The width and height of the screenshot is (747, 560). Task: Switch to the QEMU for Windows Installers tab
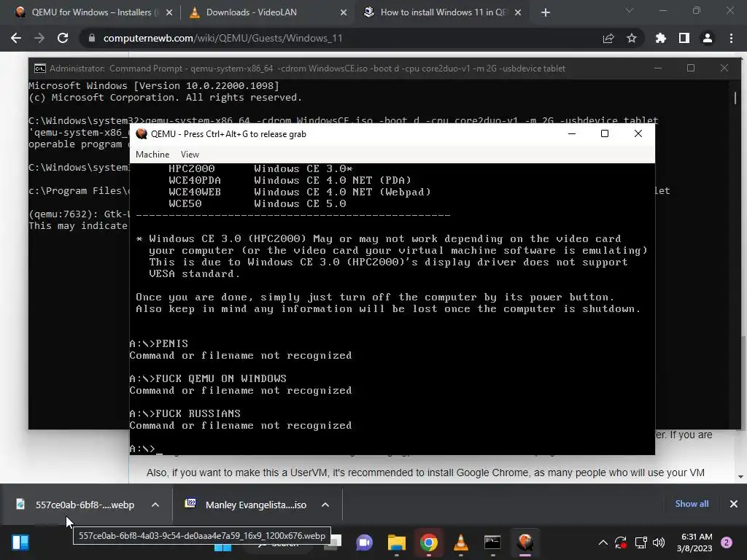(x=90, y=12)
